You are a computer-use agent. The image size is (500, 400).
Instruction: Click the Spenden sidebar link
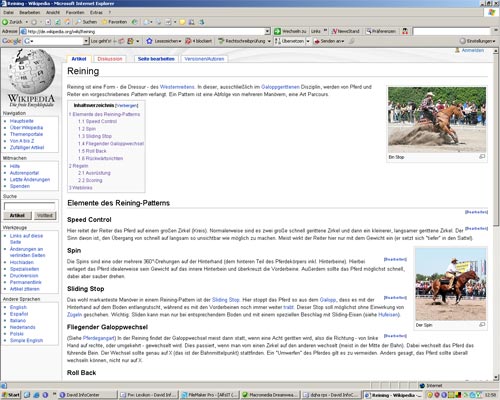20,186
